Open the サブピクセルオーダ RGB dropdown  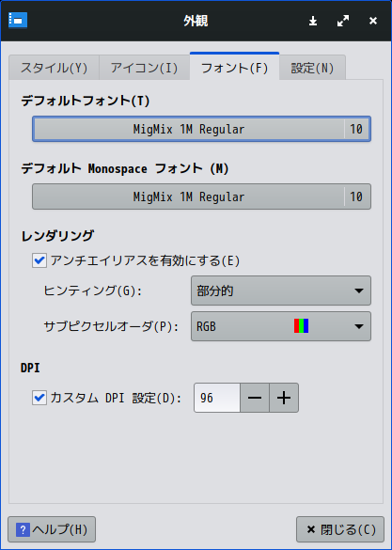[x=281, y=326]
